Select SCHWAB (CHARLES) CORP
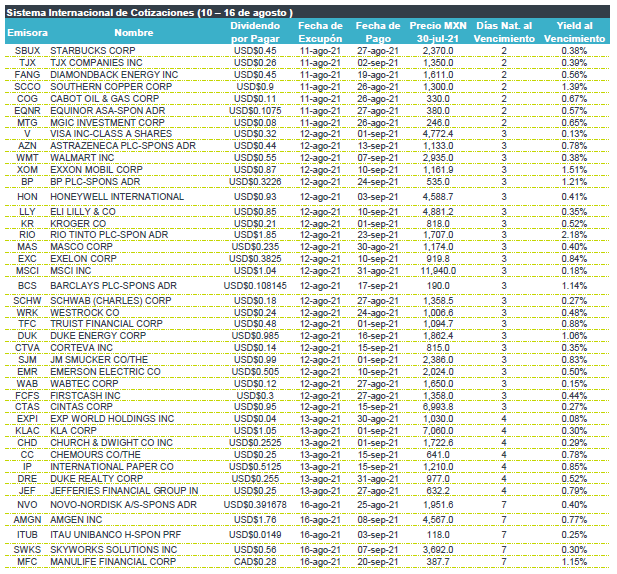The width and height of the screenshot is (617, 574). (111, 301)
